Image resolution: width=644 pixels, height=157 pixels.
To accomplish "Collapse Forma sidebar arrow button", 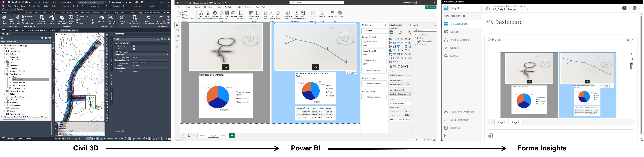I will point(446,136).
